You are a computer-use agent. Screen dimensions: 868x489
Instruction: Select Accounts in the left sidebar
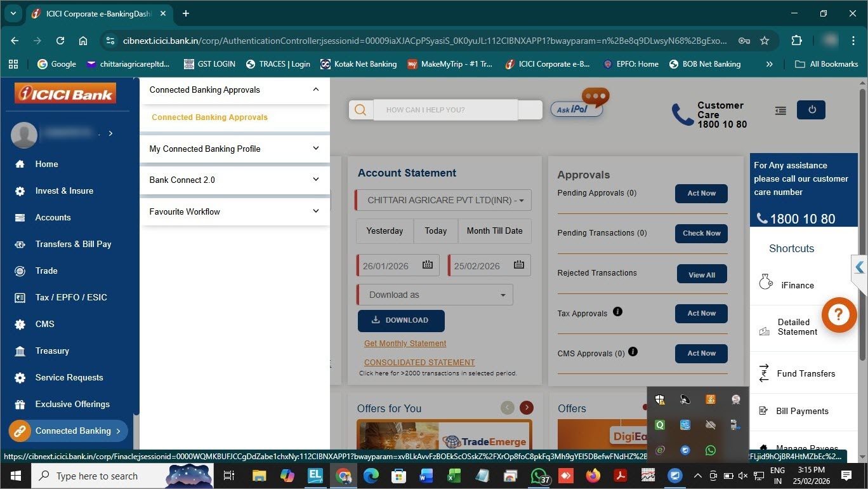(x=53, y=217)
